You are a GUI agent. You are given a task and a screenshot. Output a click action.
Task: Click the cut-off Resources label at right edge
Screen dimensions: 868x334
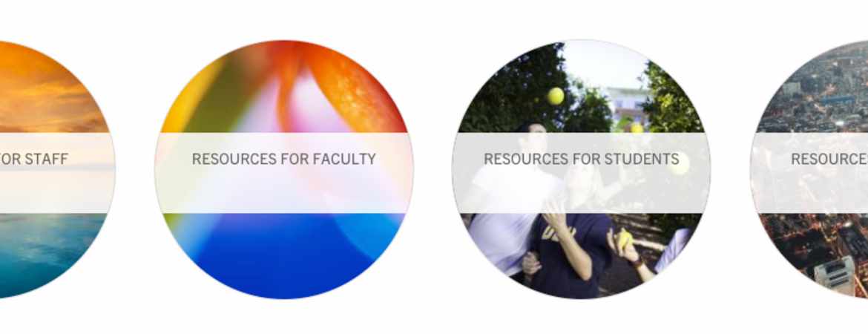point(829,159)
